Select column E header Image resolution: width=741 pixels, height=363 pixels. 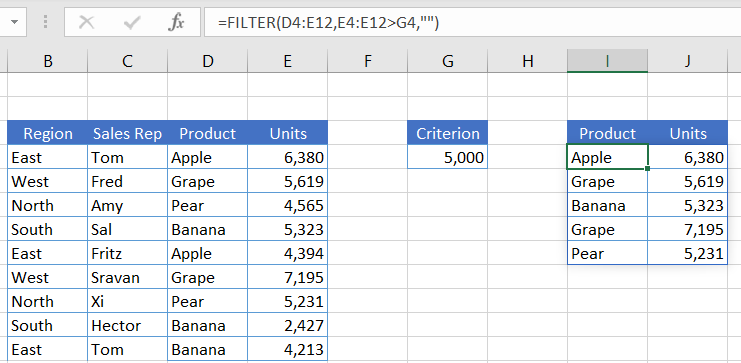[x=287, y=61]
